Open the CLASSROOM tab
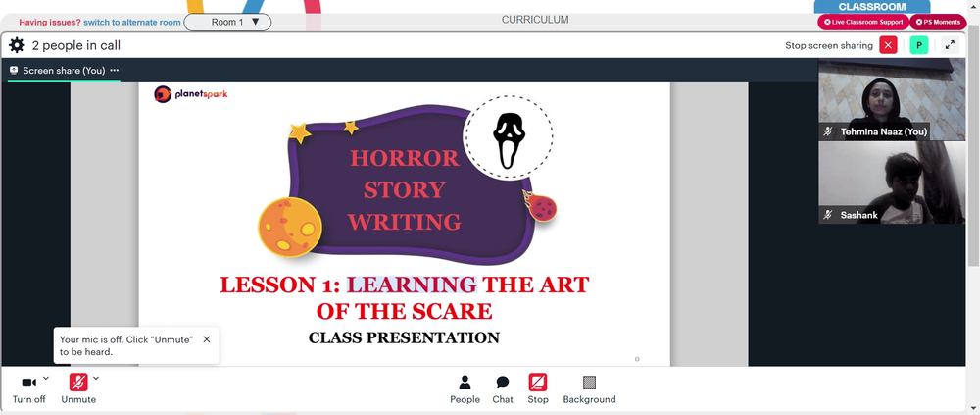This screenshot has width=980, height=415. click(x=872, y=6)
